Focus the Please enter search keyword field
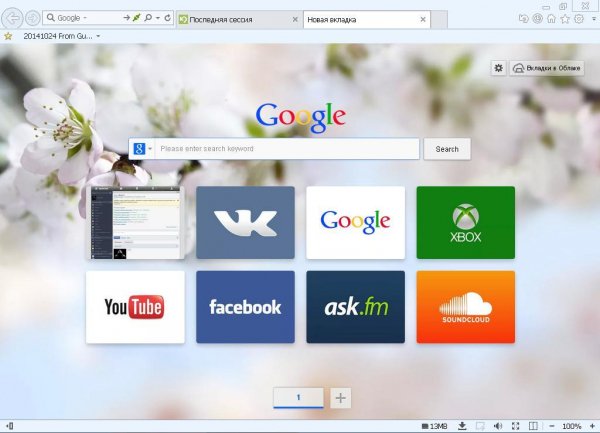The image size is (600, 433). pyautogui.click(x=287, y=148)
